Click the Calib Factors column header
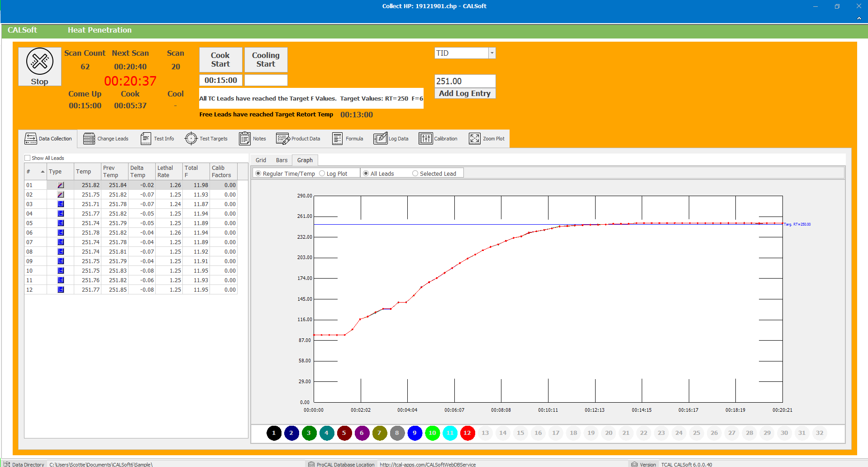The height and width of the screenshot is (467, 868). tap(224, 172)
